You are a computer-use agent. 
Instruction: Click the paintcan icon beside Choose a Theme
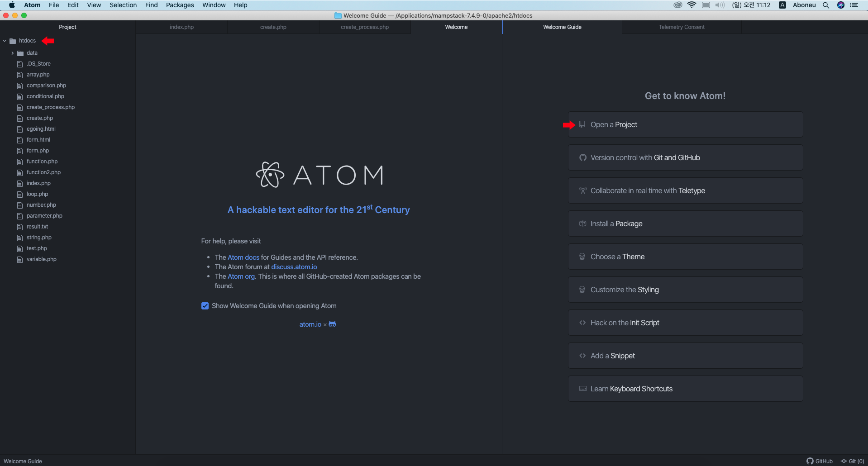coord(582,257)
